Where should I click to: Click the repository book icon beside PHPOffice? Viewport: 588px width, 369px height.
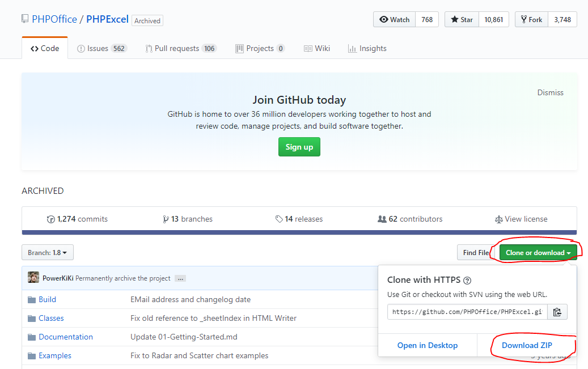coord(25,19)
